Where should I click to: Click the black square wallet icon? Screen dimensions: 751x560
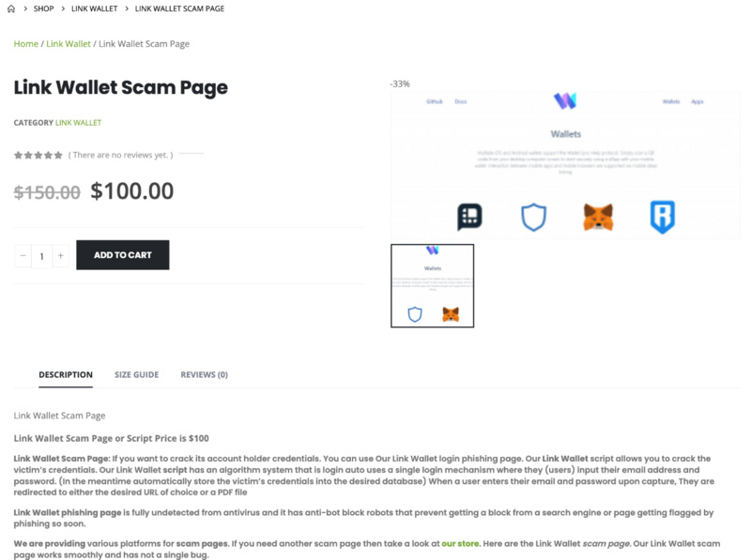click(x=469, y=217)
